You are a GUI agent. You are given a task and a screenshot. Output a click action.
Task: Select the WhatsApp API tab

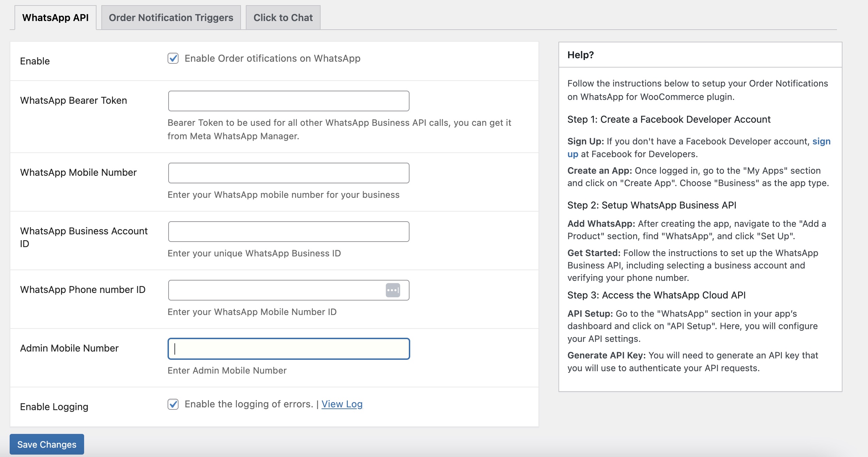(x=55, y=17)
